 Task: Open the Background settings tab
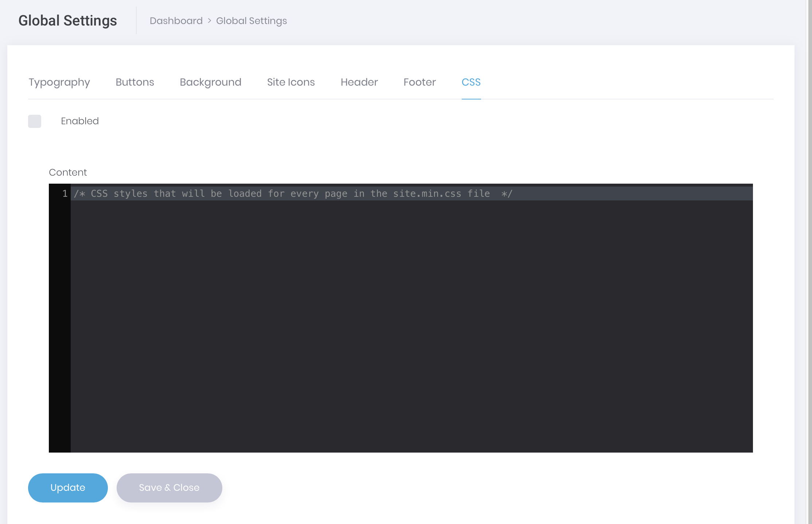click(210, 82)
